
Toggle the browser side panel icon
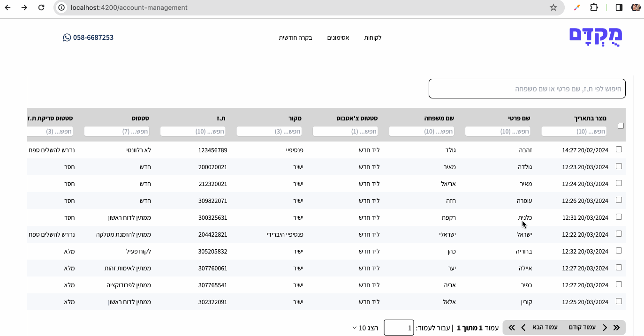click(x=619, y=7)
